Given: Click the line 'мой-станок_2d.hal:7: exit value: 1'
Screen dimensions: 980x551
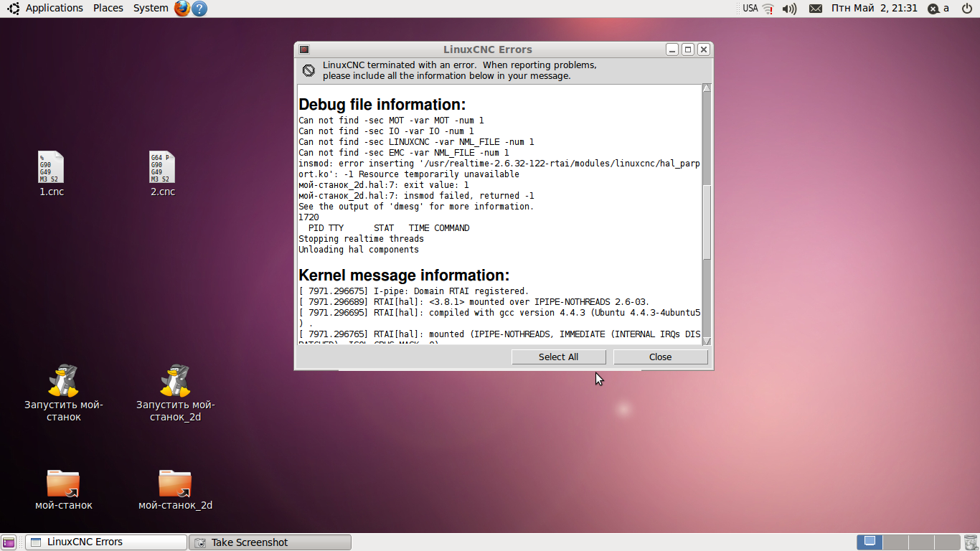Looking at the screenshot, I should tap(384, 185).
